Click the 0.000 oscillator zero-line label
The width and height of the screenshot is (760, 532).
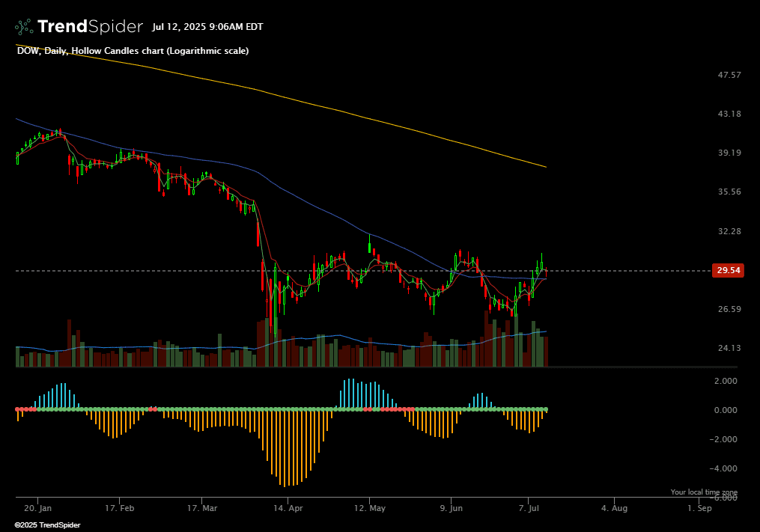pyautogui.click(x=726, y=410)
